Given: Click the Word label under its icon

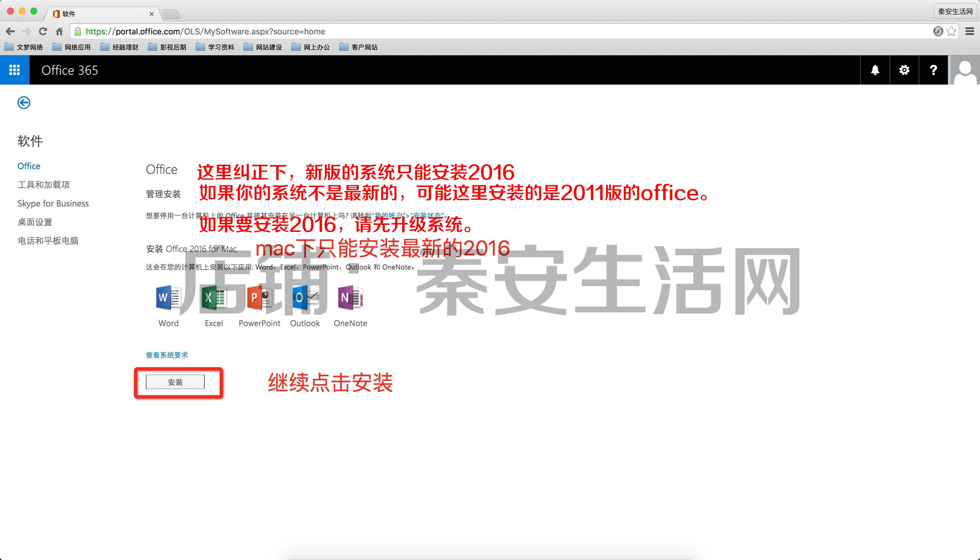Looking at the screenshot, I should click(169, 323).
